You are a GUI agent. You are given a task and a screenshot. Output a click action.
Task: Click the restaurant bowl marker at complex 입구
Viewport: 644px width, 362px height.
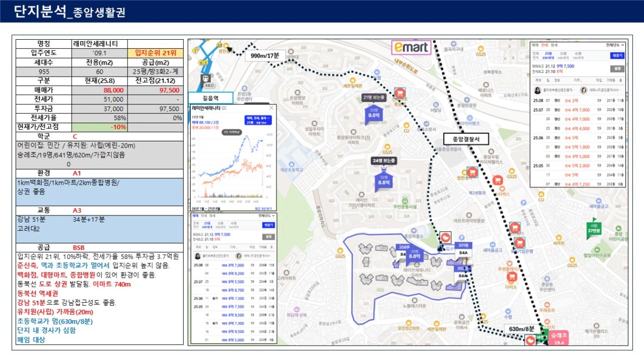(446, 238)
